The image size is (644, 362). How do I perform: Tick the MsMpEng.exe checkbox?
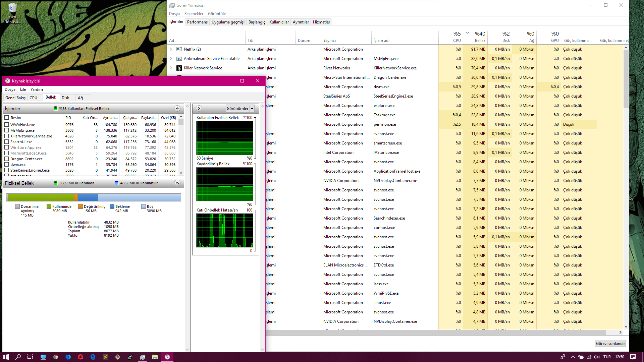[x=6, y=130]
